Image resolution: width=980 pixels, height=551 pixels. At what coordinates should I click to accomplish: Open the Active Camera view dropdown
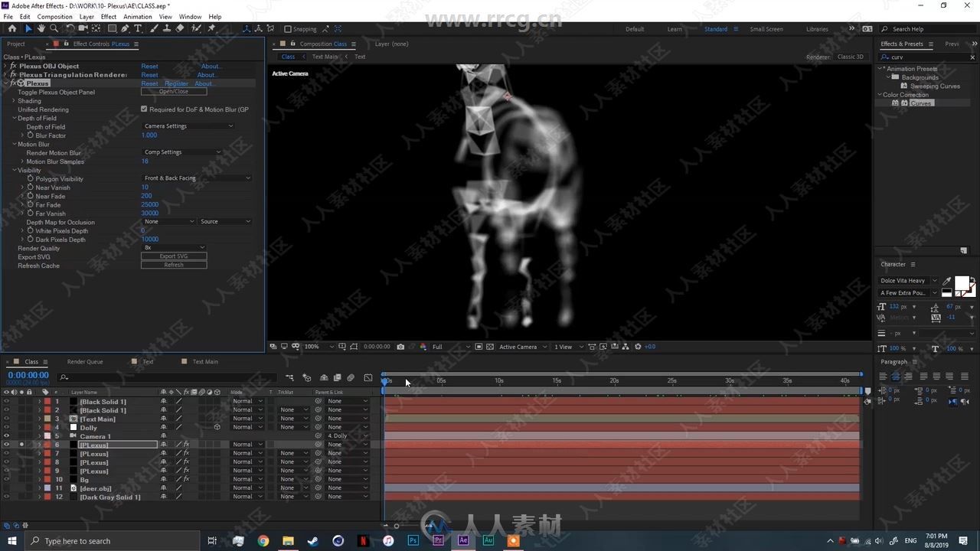click(524, 347)
